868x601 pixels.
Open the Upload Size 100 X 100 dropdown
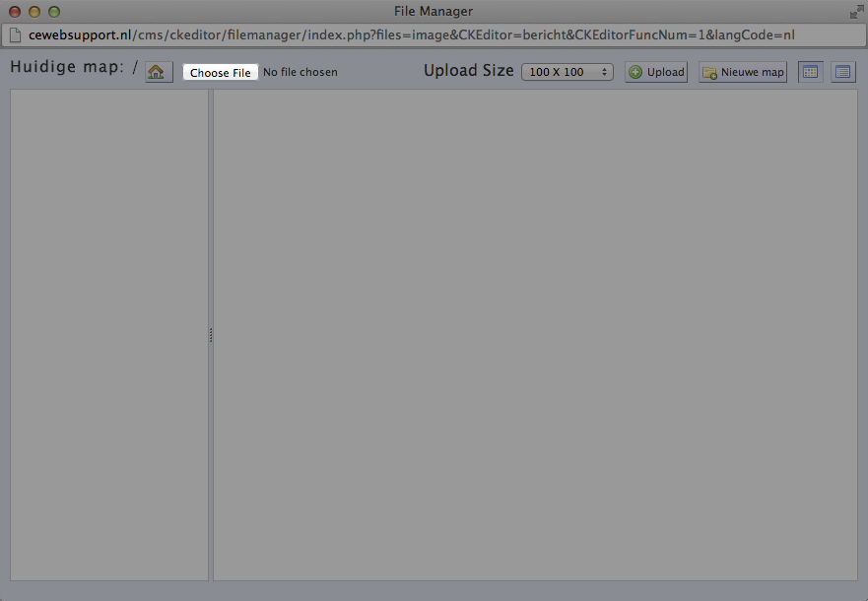pos(567,72)
